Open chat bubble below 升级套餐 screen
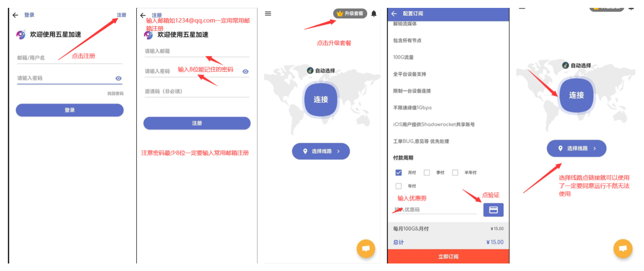644x271 pixels. (x=365, y=248)
